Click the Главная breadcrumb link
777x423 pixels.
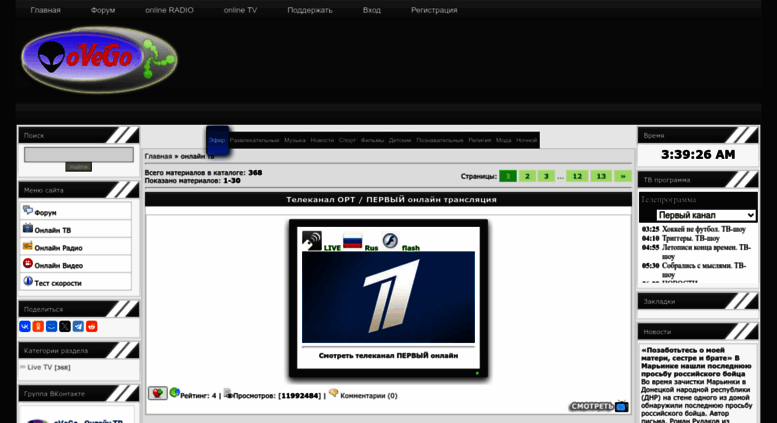coord(158,157)
